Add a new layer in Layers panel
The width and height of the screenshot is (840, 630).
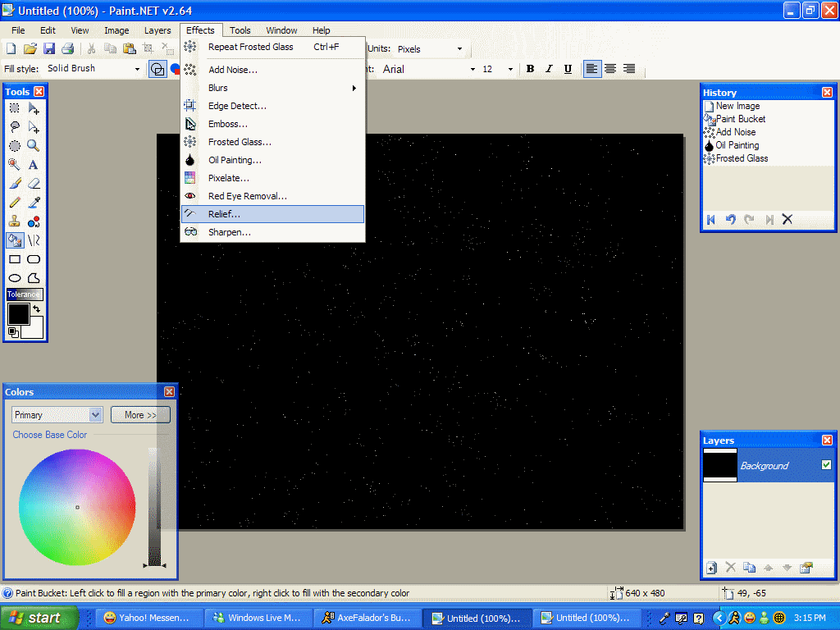[711, 568]
